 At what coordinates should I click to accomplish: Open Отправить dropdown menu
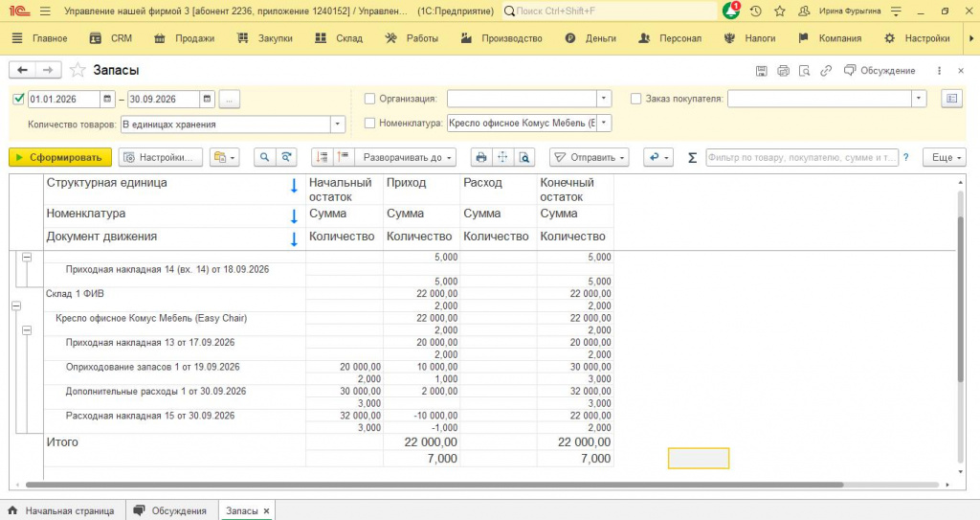pos(590,157)
